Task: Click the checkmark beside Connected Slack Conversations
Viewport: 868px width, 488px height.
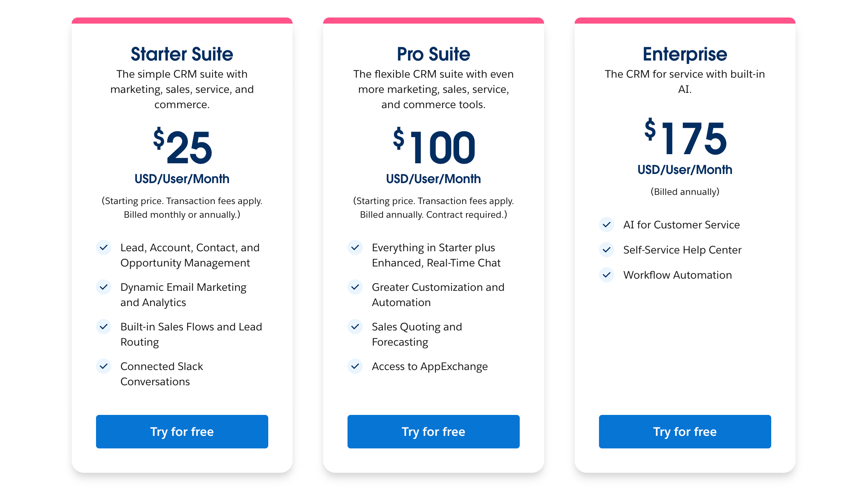Action: 104,366
